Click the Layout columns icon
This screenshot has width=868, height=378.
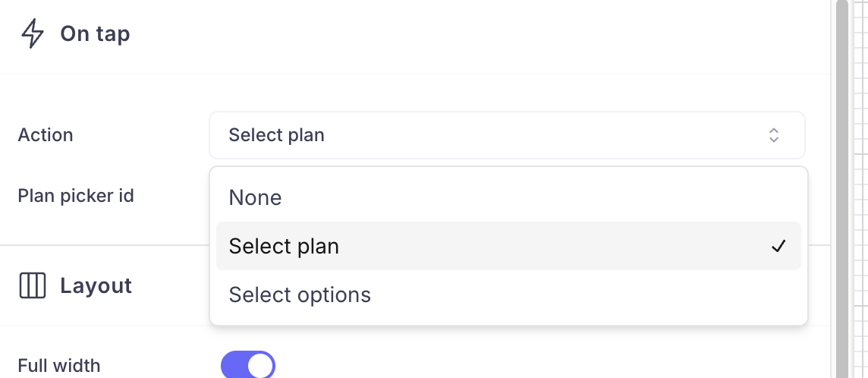33,286
